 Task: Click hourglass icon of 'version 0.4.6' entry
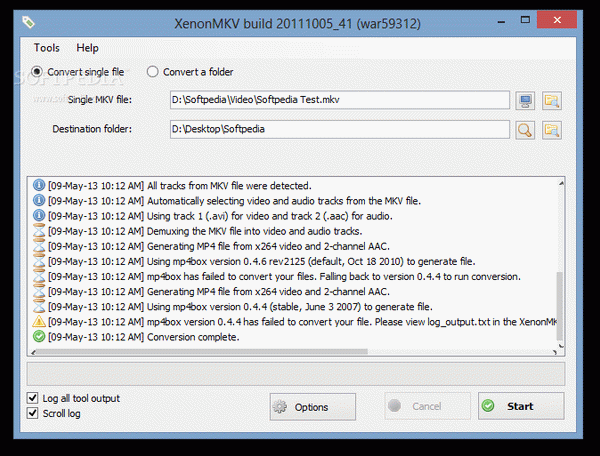tap(39, 261)
